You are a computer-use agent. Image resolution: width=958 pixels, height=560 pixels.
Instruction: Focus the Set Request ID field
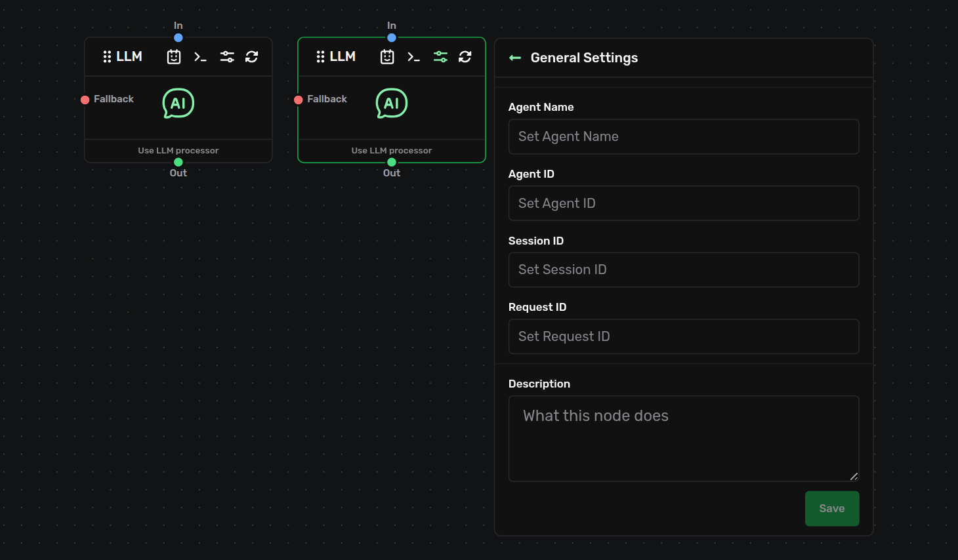click(684, 336)
